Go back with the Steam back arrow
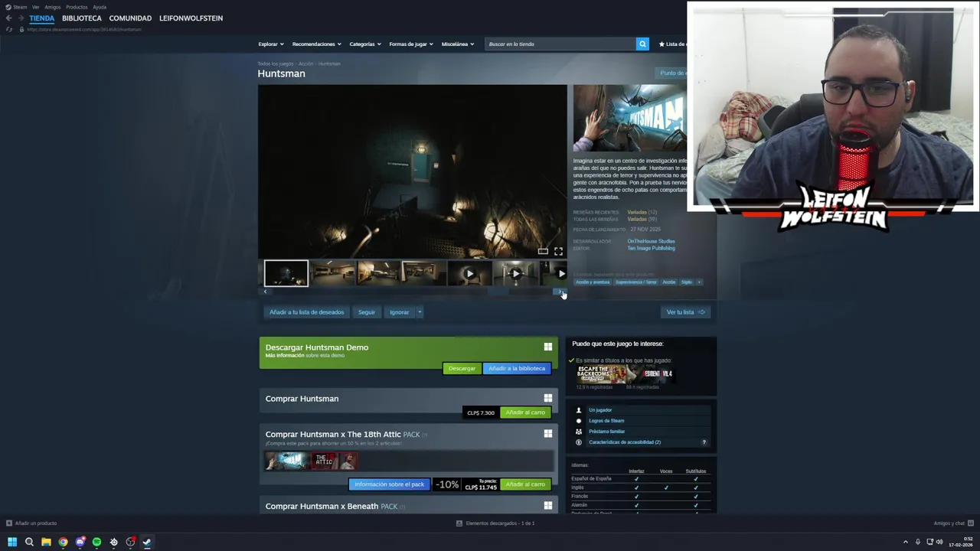980x551 pixels. tap(8, 18)
